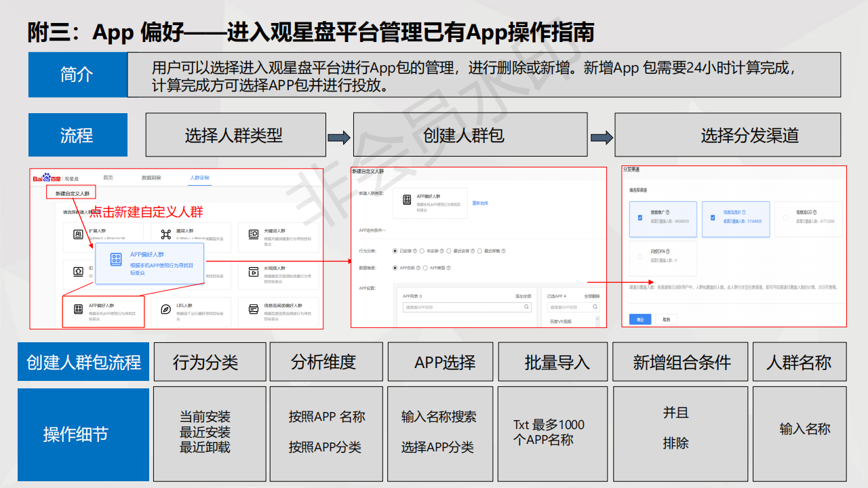Check the 闪投DPA channel checkbox
The height and width of the screenshot is (488, 868).
tap(640, 257)
